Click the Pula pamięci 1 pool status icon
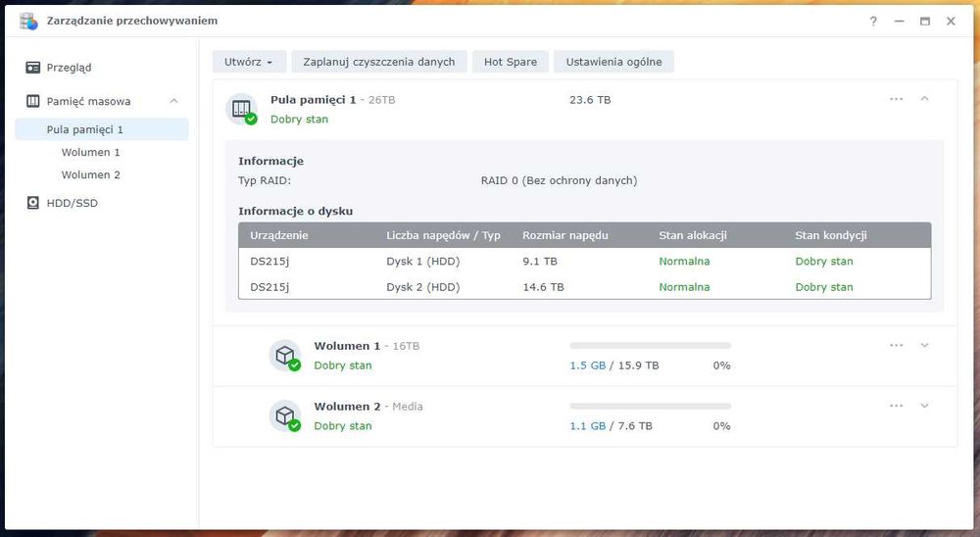 pyautogui.click(x=241, y=110)
